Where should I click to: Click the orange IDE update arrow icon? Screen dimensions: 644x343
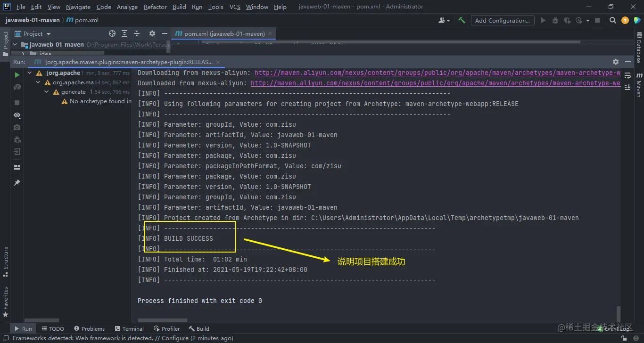click(625, 20)
